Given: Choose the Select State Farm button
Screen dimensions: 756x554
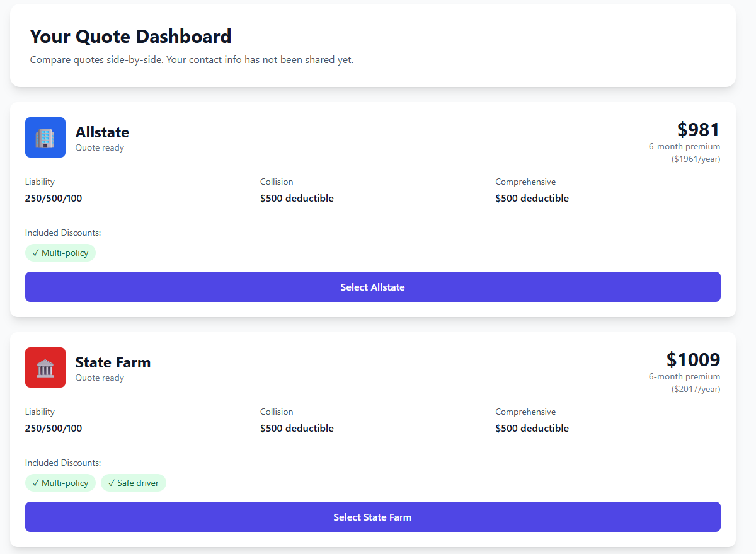Looking at the screenshot, I should pos(373,517).
